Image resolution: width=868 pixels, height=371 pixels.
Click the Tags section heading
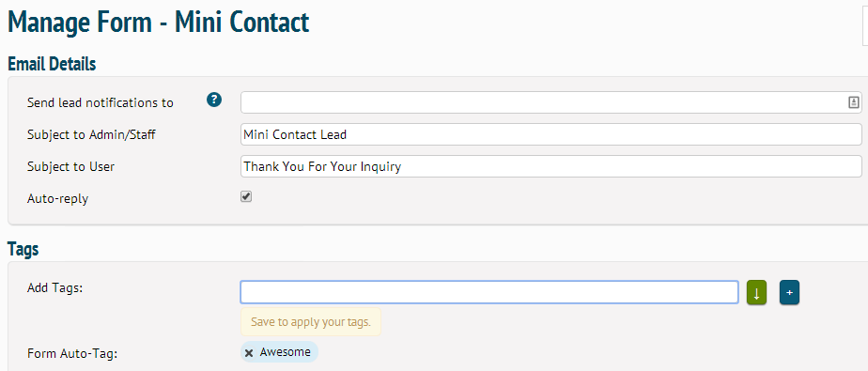[x=23, y=249]
